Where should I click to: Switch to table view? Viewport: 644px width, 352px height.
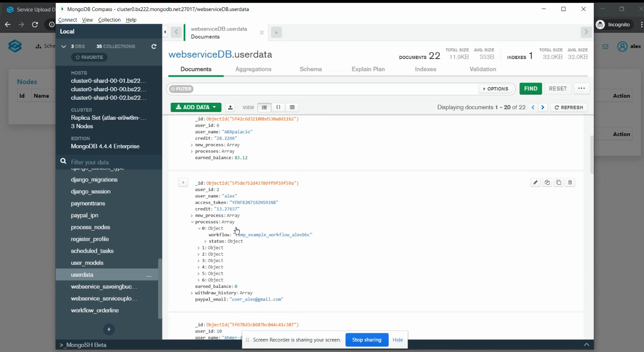292,107
